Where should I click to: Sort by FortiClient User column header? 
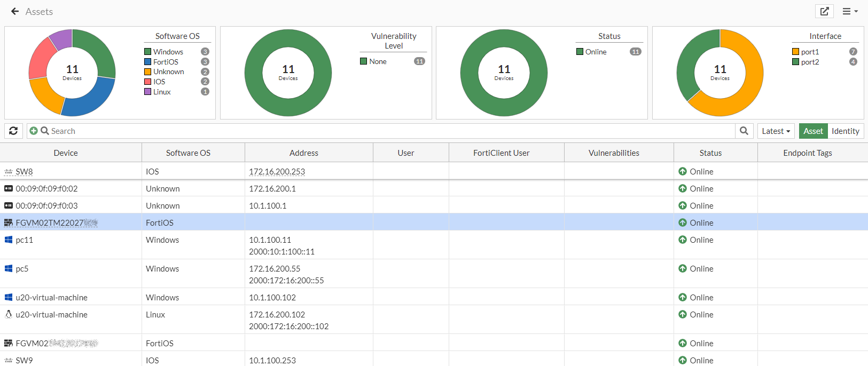point(502,153)
